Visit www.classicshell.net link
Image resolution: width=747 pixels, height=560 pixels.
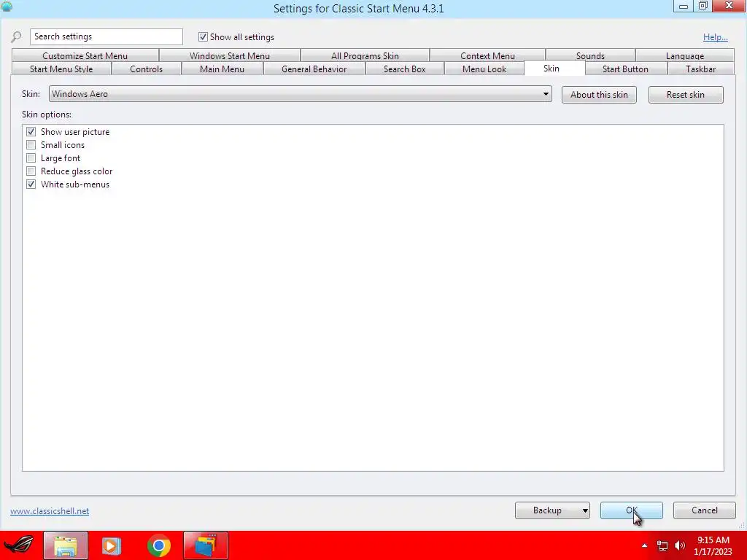pyautogui.click(x=50, y=511)
